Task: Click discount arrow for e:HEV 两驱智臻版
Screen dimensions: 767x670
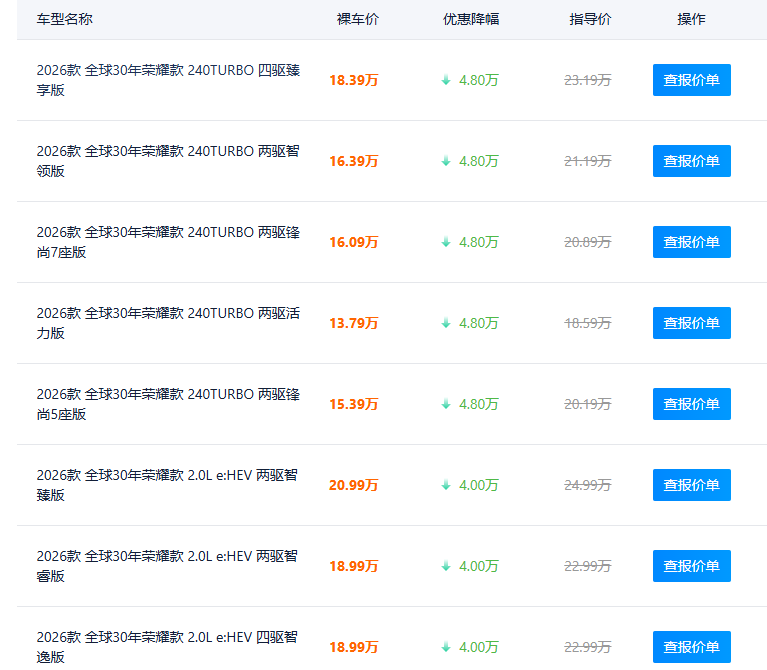Action: tap(446, 485)
